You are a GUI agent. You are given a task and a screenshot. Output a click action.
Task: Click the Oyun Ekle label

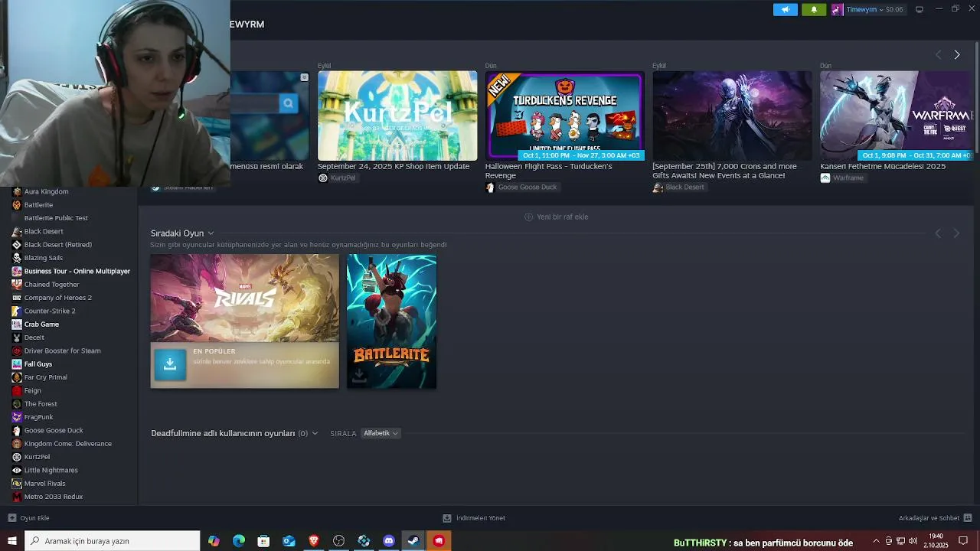coord(34,518)
